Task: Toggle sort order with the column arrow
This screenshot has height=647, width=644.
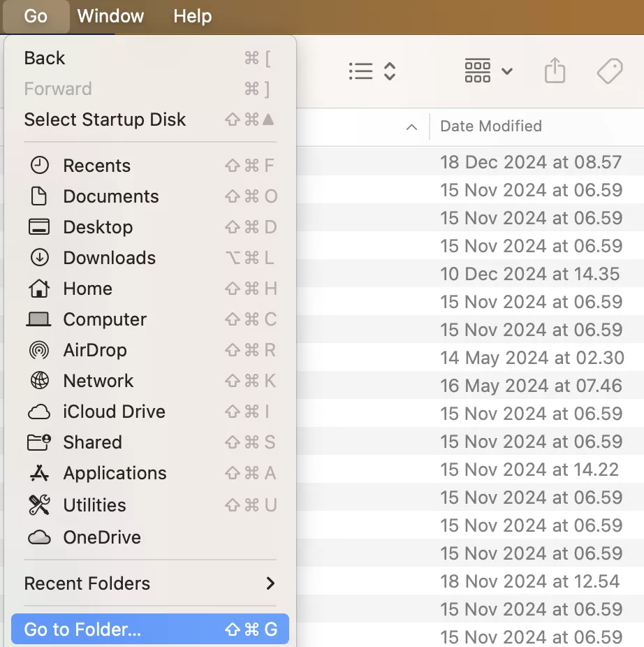Action: (x=412, y=127)
